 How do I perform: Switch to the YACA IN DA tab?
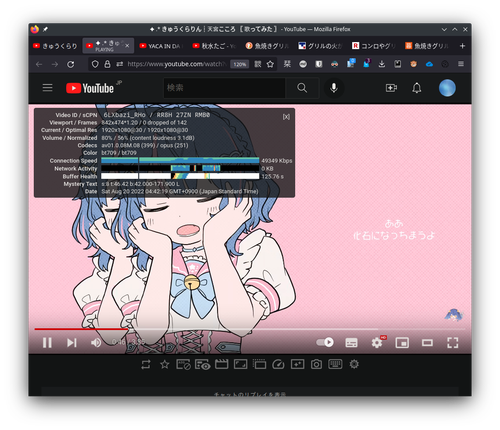[x=162, y=46]
